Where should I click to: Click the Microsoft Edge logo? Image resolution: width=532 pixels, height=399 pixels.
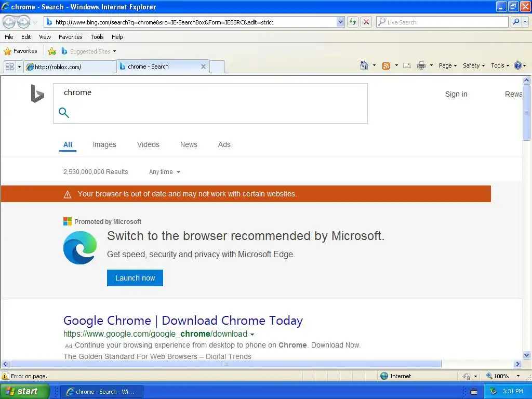point(80,248)
